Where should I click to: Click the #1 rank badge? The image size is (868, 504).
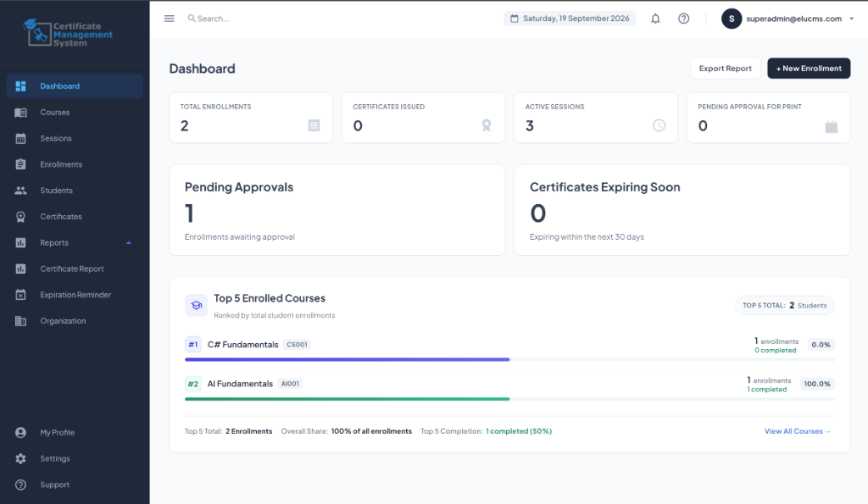(x=192, y=345)
